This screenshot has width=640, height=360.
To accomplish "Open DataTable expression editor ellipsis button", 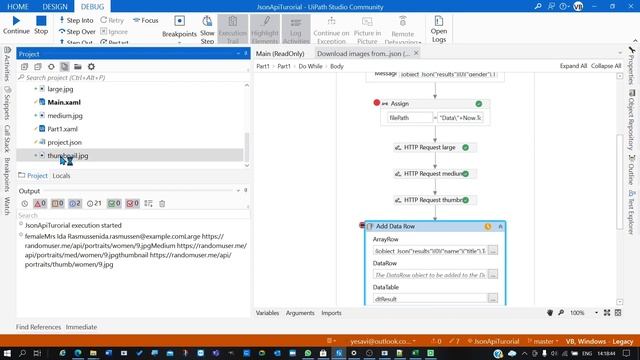I will 493,298.
